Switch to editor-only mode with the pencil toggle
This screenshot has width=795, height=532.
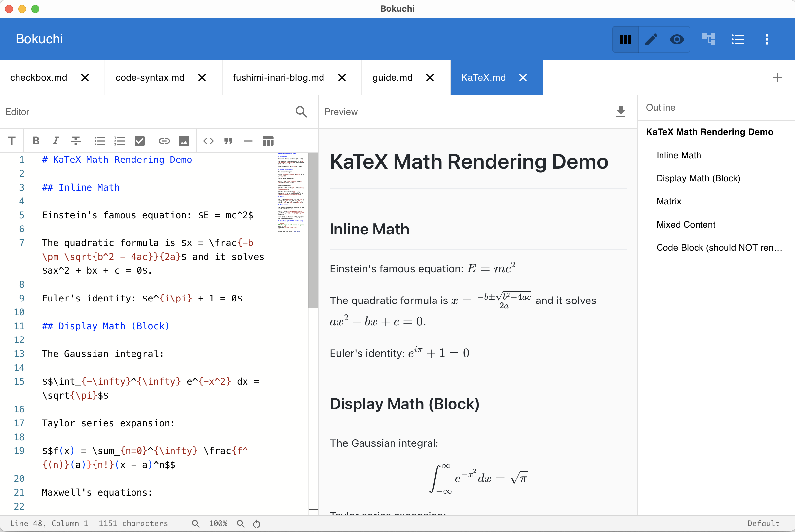(651, 39)
